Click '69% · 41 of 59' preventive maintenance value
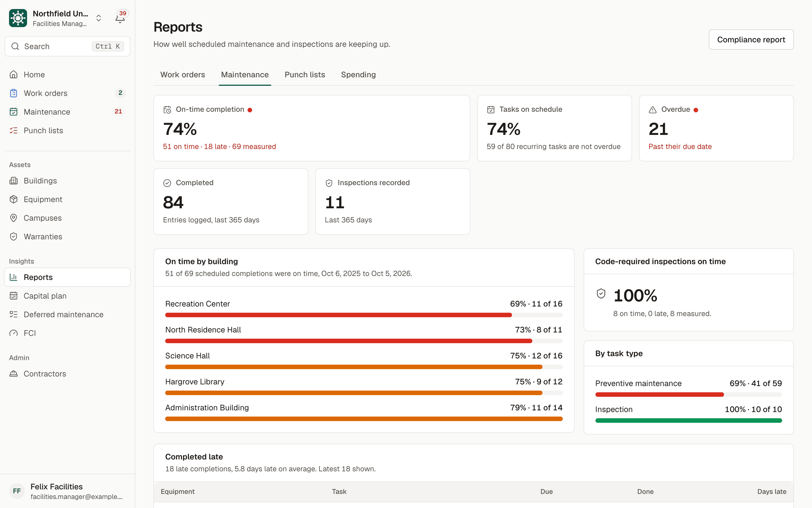The height and width of the screenshot is (508, 812). click(x=756, y=383)
